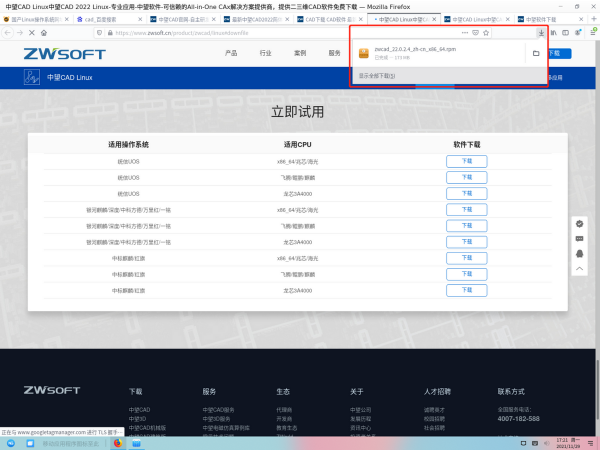Open footer link 发展历程
Viewport: 600px width, 450px height.
[361, 419]
